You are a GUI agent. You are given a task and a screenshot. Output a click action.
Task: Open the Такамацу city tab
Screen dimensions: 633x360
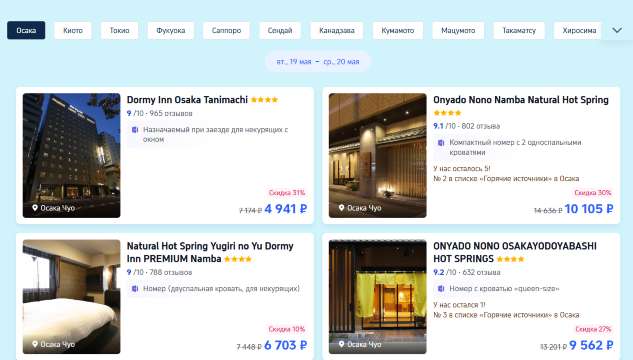click(x=519, y=30)
